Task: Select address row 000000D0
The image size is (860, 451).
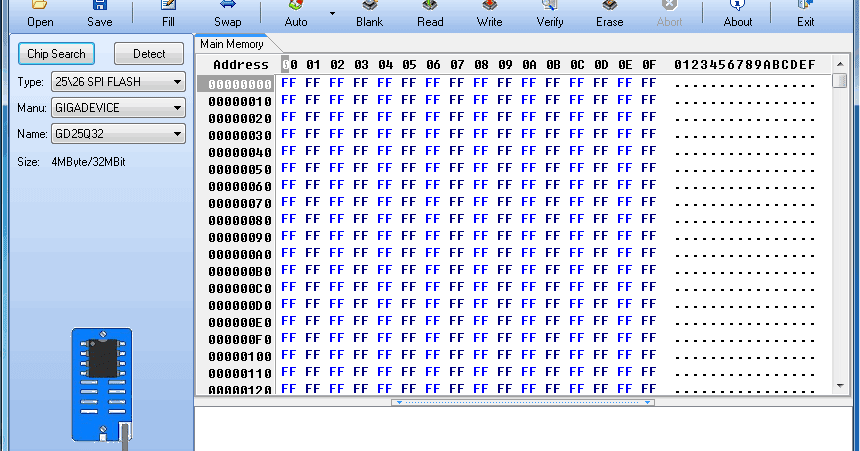Action: coord(240,306)
